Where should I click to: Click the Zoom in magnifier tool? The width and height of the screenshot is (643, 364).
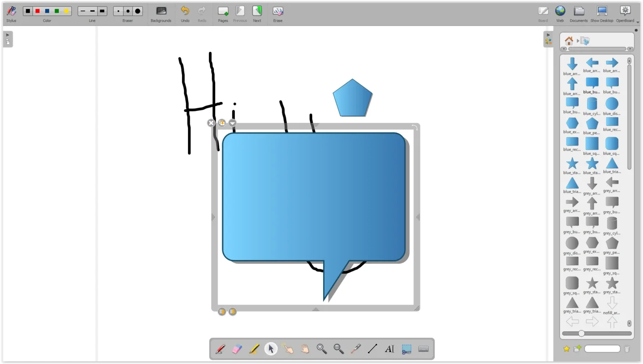point(322,349)
